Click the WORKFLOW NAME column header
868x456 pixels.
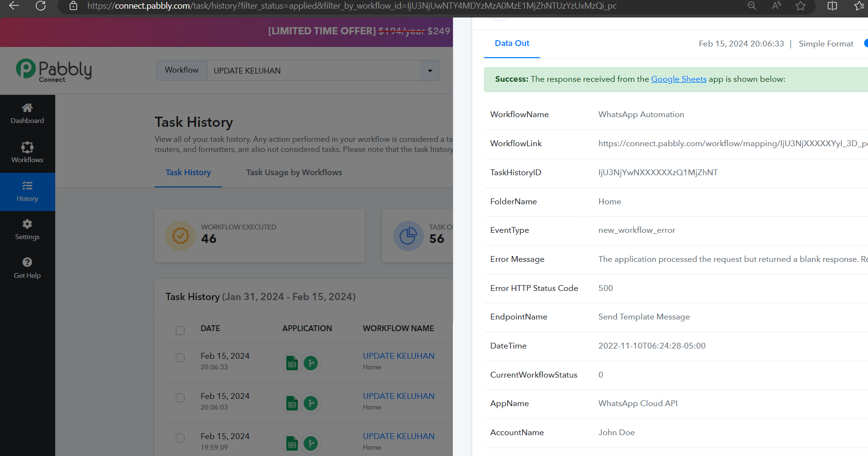pos(398,328)
